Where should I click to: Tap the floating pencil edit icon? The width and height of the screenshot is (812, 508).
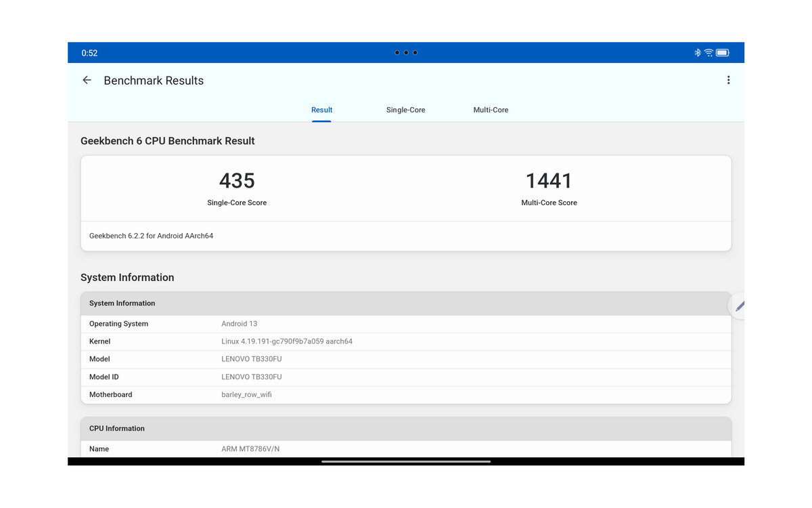tap(738, 306)
